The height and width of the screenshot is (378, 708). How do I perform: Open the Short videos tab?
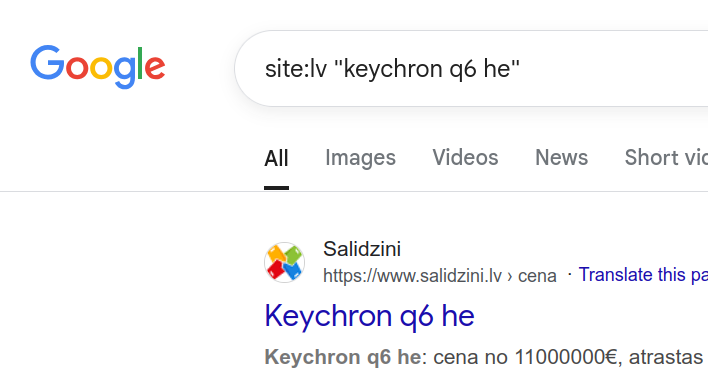point(666,158)
